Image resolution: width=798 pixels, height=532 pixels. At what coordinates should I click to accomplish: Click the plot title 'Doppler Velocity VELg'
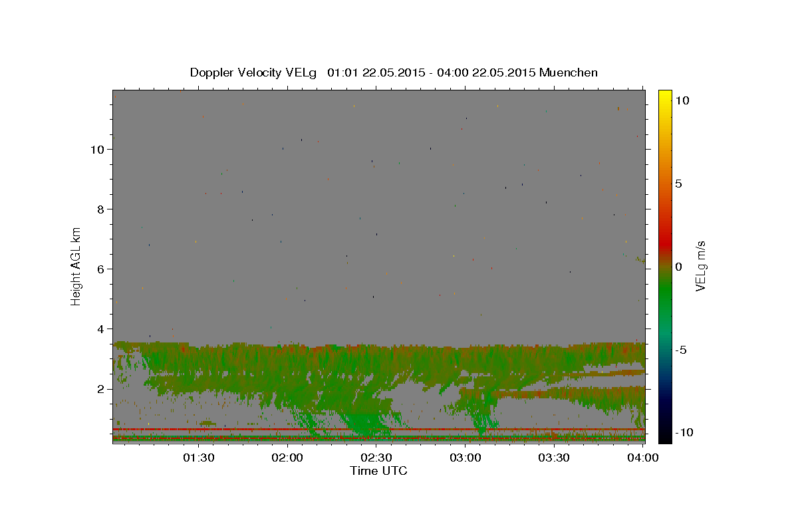pos(255,72)
